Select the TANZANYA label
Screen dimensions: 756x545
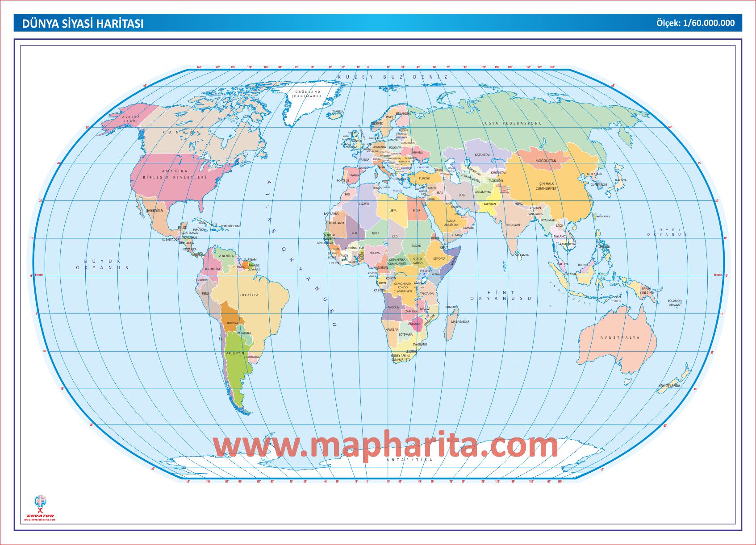click(427, 294)
